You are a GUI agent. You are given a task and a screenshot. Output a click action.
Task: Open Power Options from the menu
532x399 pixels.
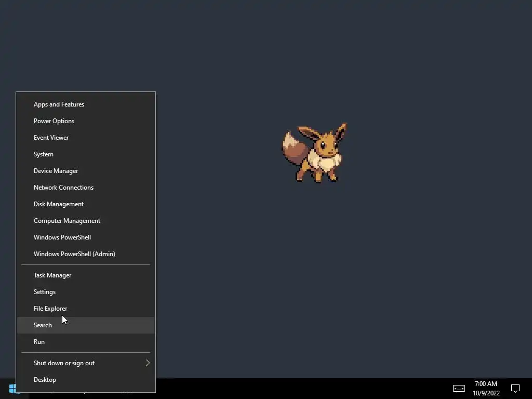click(x=86, y=121)
